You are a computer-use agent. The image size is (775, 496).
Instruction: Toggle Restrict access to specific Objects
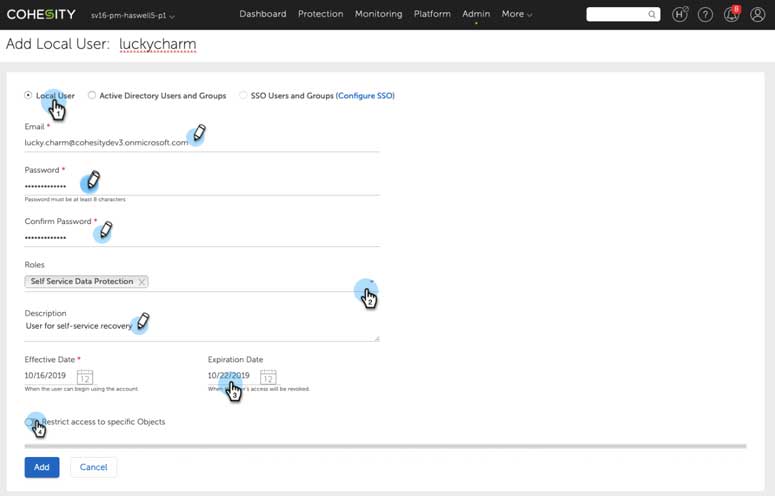point(31,422)
